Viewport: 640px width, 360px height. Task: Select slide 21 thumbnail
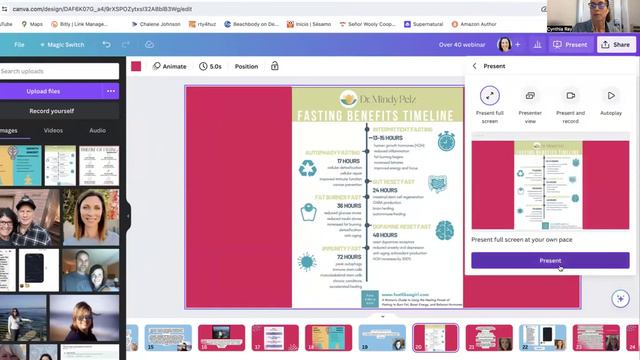pos(489,338)
